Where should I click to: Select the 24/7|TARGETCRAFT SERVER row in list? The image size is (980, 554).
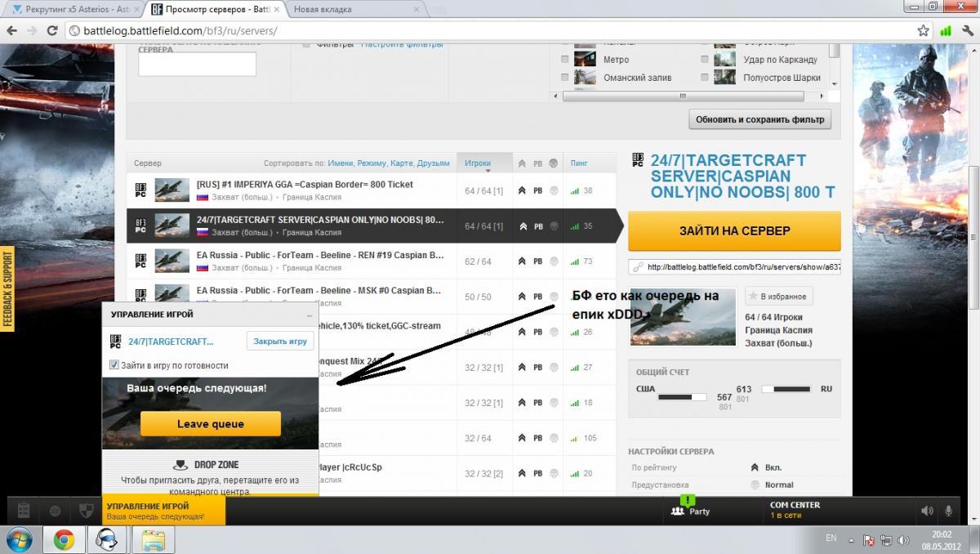pyautogui.click(x=372, y=226)
